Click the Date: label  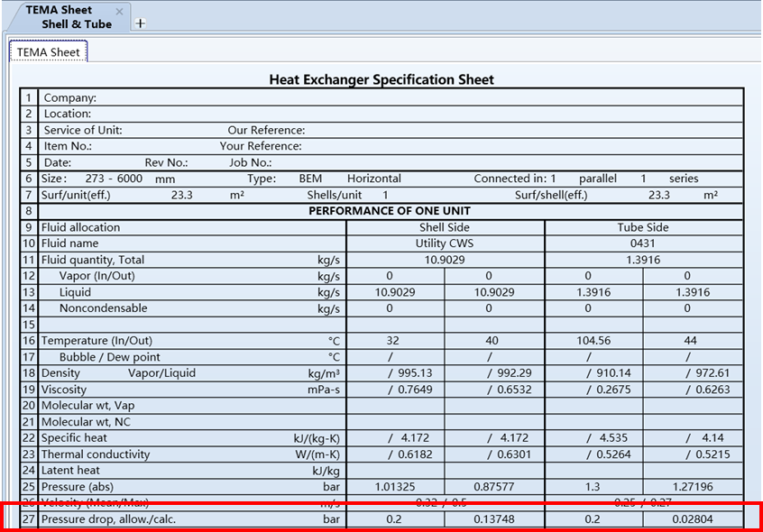pos(58,163)
